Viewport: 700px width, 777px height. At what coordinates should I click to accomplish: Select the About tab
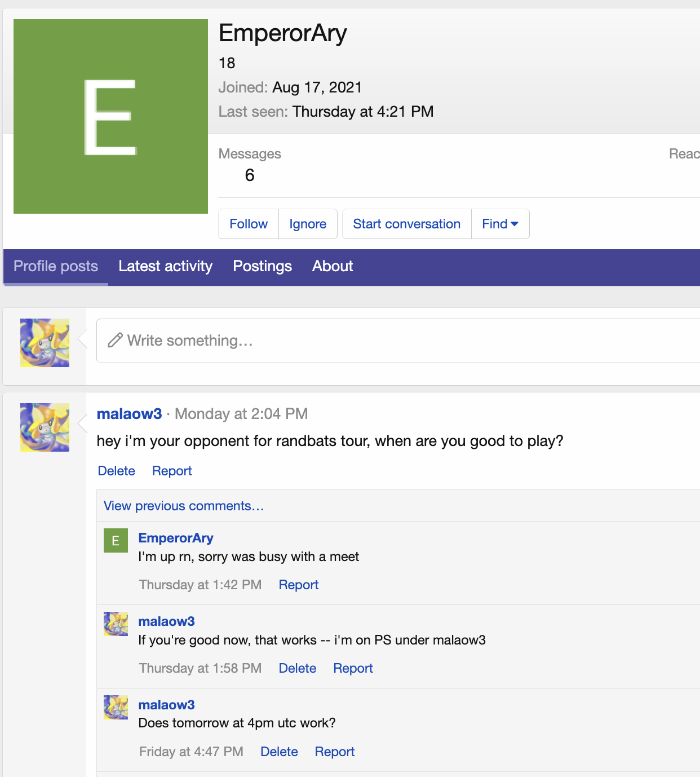(333, 266)
